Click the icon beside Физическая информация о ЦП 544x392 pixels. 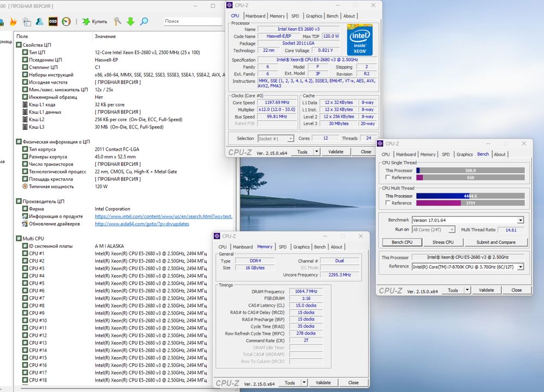click(19, 142)
